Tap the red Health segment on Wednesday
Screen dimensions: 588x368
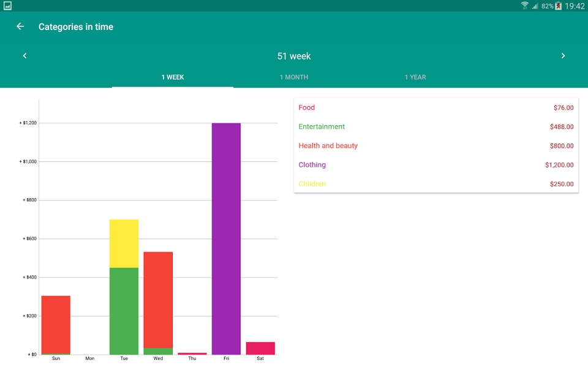click(158, 300)
